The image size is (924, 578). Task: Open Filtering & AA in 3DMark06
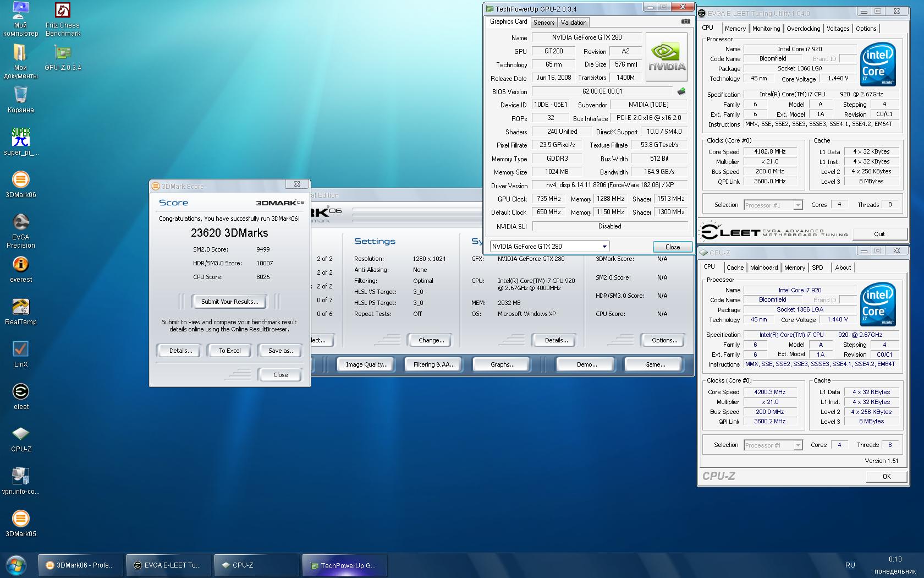coord(434,364)
